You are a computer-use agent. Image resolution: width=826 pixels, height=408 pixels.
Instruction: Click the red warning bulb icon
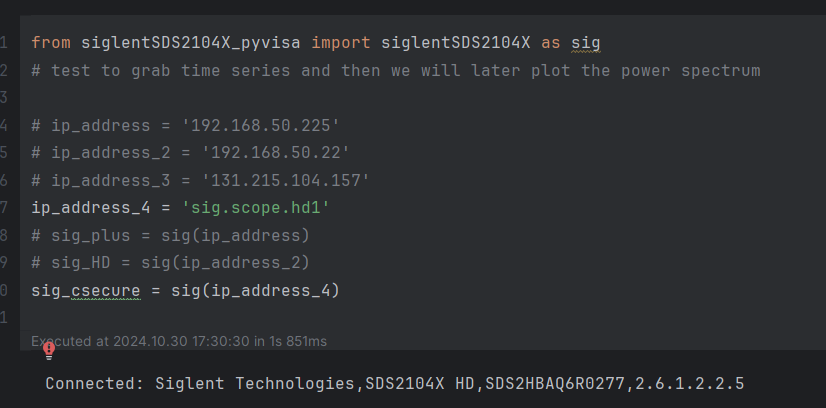coord(49,351)
